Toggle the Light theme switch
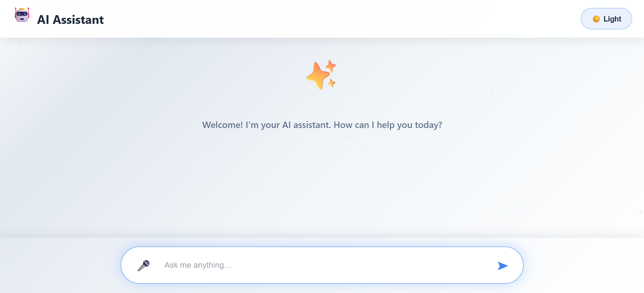Image resolution: width=644 pixels, height=293 pixels. tap(606, 19)
